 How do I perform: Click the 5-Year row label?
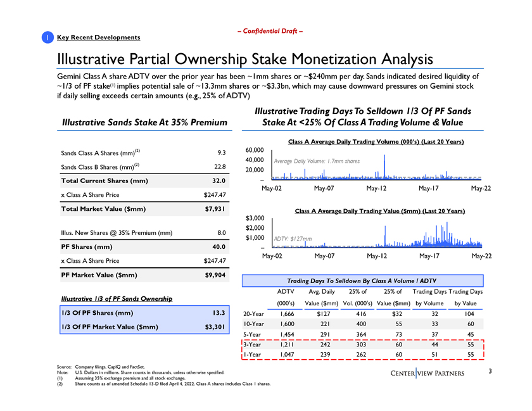(x=252, y=334)
